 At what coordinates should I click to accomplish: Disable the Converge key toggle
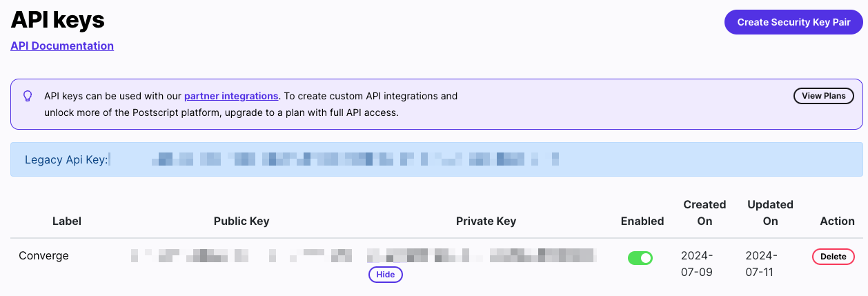(640, 258)
